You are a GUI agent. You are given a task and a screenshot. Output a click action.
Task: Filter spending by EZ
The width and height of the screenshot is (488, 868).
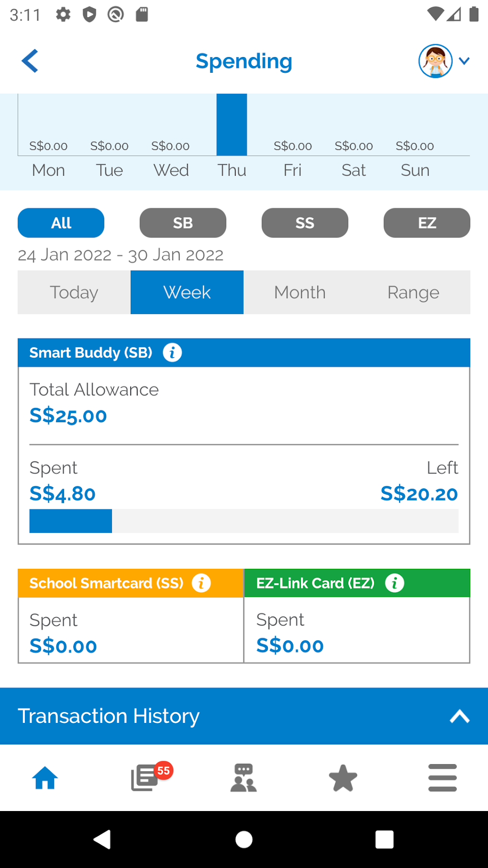tap(427, 223)
